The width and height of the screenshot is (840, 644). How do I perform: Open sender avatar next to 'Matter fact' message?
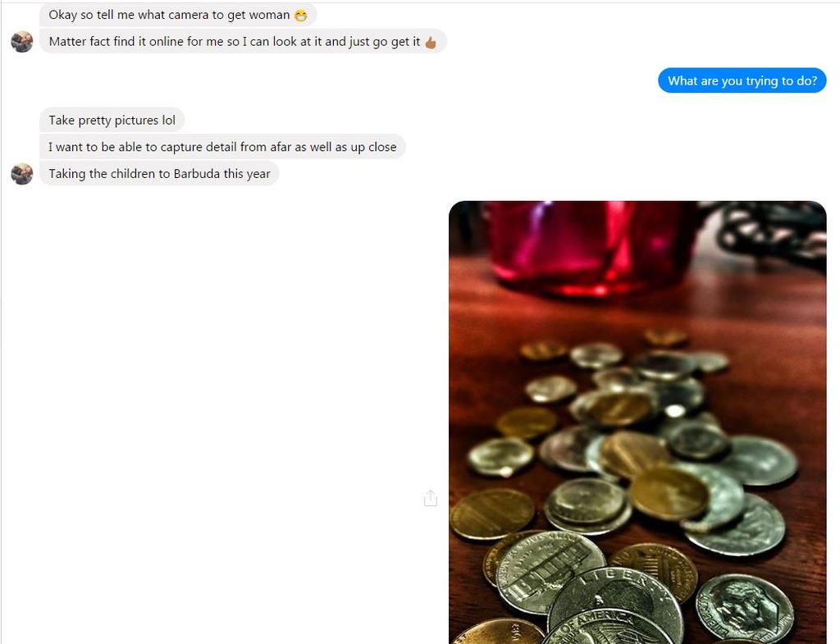point(22,42)
